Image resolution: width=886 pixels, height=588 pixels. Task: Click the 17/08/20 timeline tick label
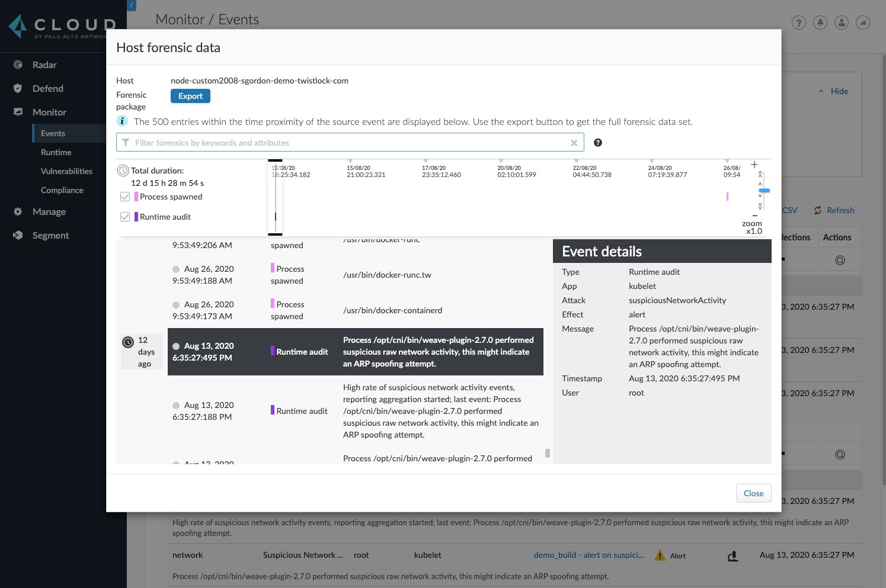(x=442, y=171)
